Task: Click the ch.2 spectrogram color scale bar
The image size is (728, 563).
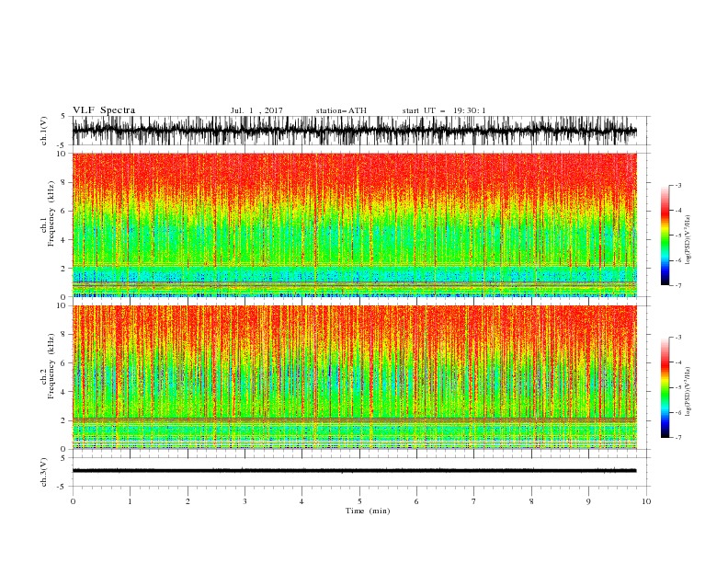Action: pyautogui.click(x=665, y=387)
